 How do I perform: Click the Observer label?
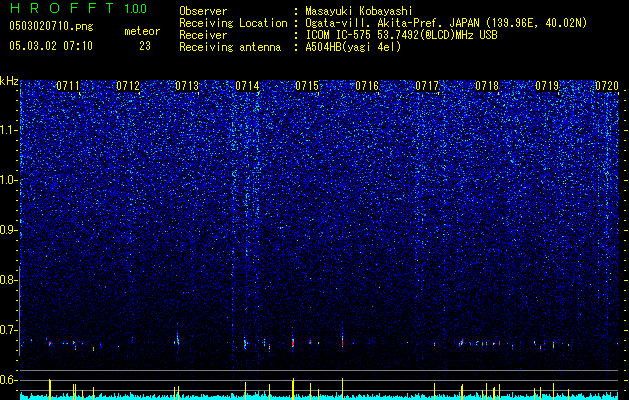tap(203, 11)
